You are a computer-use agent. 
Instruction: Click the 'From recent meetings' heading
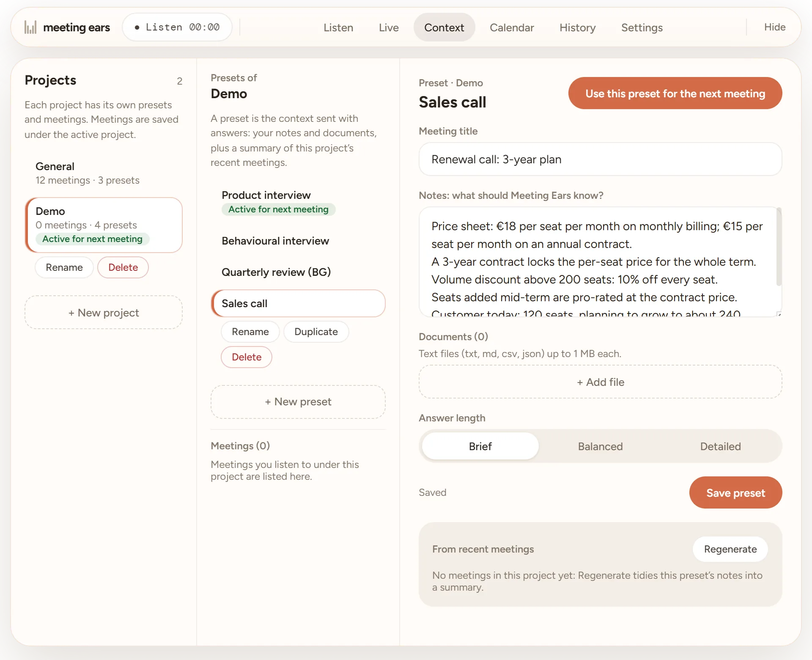point(483,549)
